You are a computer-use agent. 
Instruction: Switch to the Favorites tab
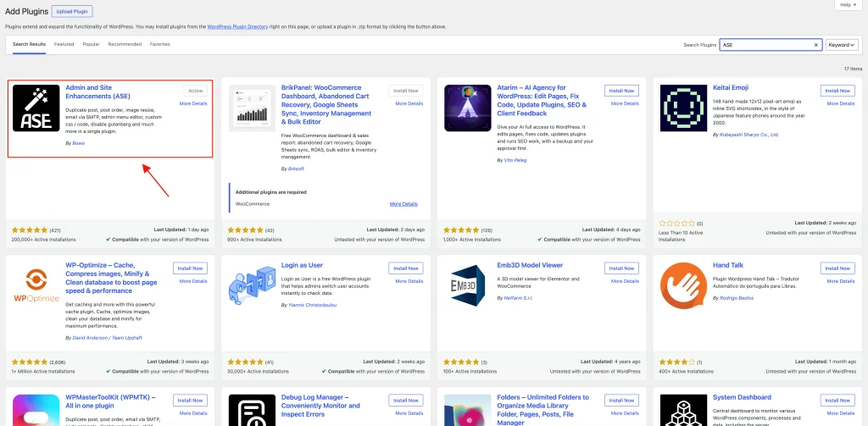[x=160, y=44]
